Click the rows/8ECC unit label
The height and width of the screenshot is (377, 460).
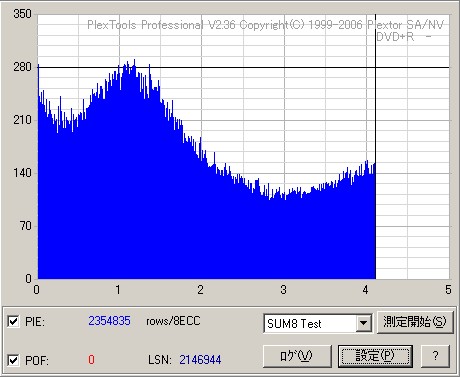[x=173, y=321]
